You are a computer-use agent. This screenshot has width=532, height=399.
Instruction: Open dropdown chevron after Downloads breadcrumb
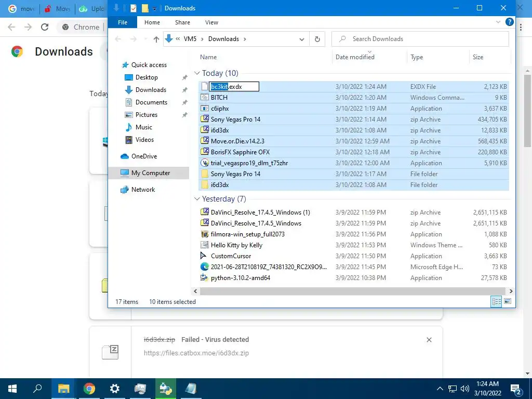point(245,39)
